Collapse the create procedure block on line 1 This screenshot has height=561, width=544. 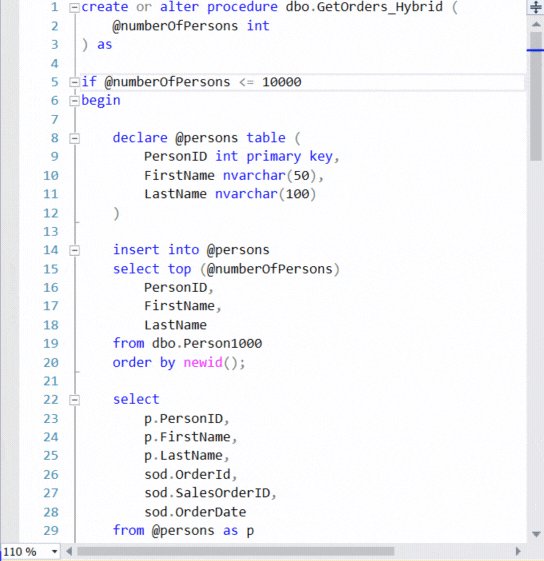click(74, 8)
